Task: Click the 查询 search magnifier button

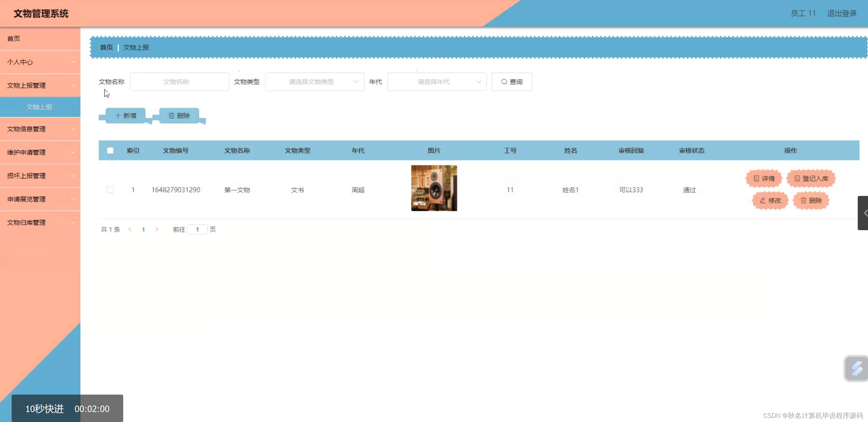Action: point(512,82)
